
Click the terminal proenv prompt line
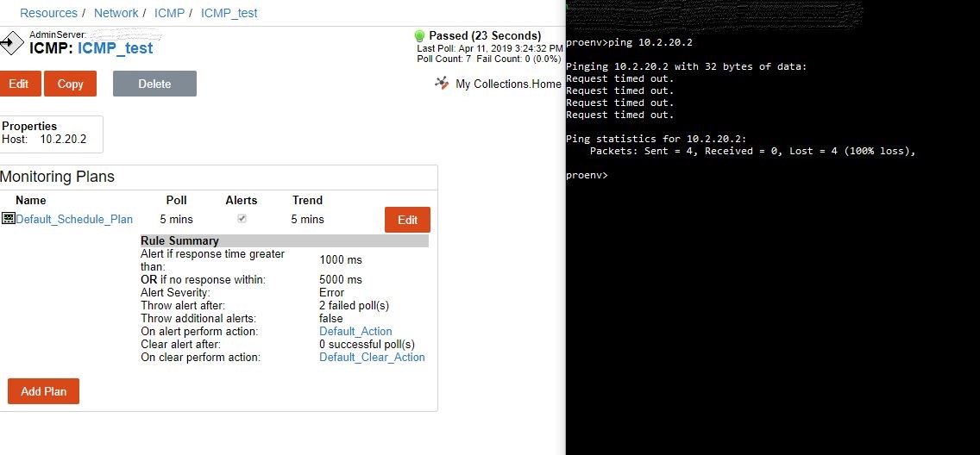point(587,176)
